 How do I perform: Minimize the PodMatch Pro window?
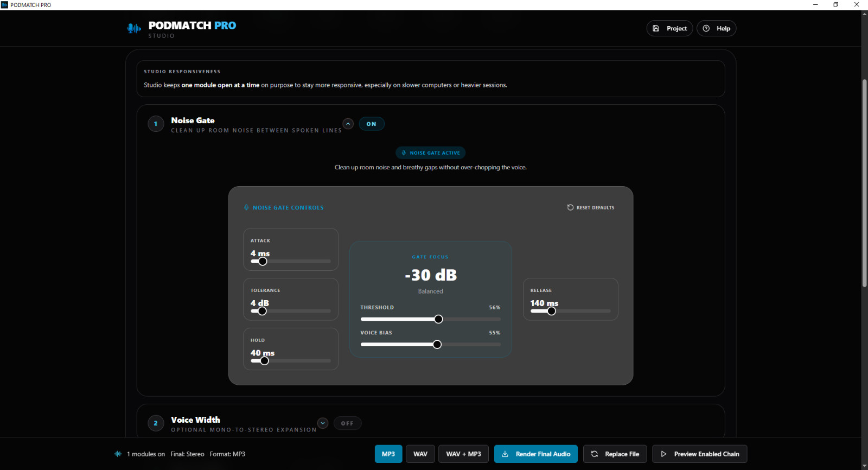point(815,5)
